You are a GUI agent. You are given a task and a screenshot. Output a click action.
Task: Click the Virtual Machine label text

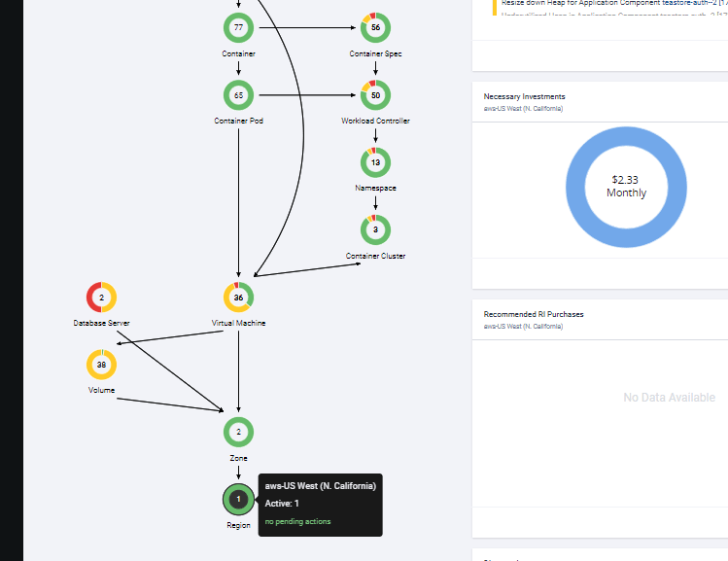[x=238, y=323]
